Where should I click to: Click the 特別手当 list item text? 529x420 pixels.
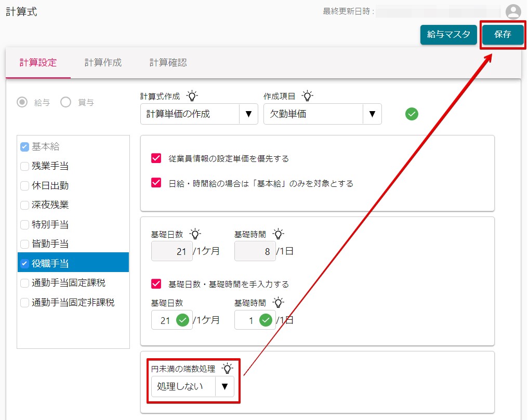point(50,224)
